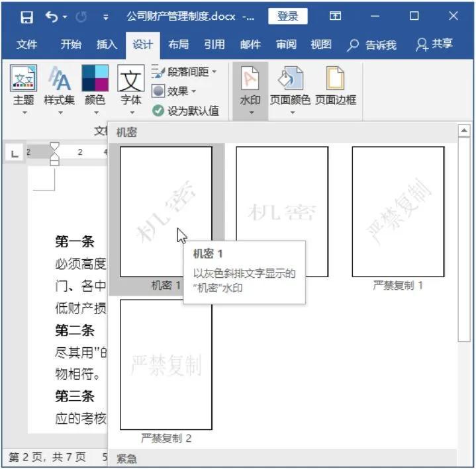The height and width of the screenshot is (469, 476).
Task: Expand the 主题 dropdown arrow
Action: 24,113
